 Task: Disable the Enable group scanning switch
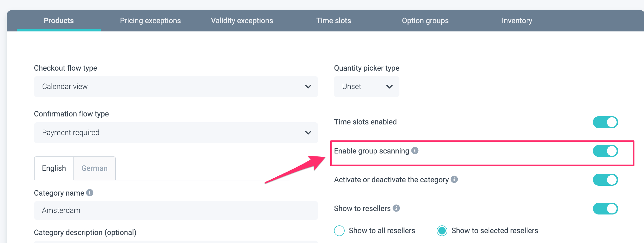coord(605,151)
